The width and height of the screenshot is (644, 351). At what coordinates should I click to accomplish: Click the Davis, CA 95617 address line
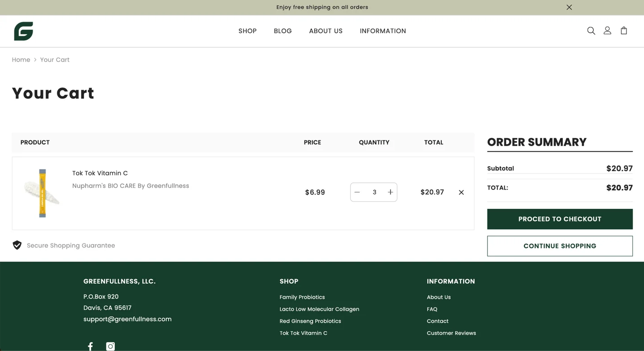pos(107,308)
